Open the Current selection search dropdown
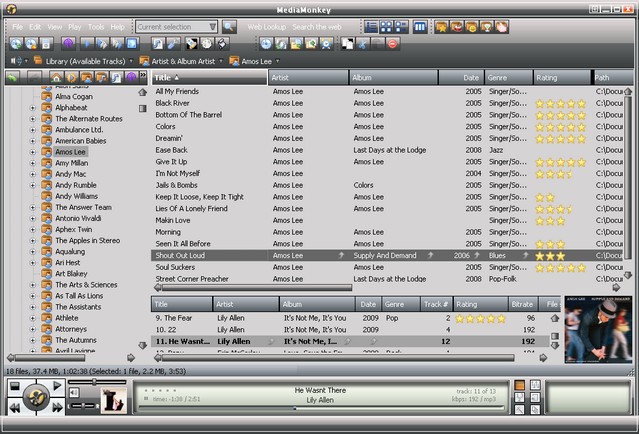Image resolution: width=639 pixels, height=434 pixels. click(212, 27)
